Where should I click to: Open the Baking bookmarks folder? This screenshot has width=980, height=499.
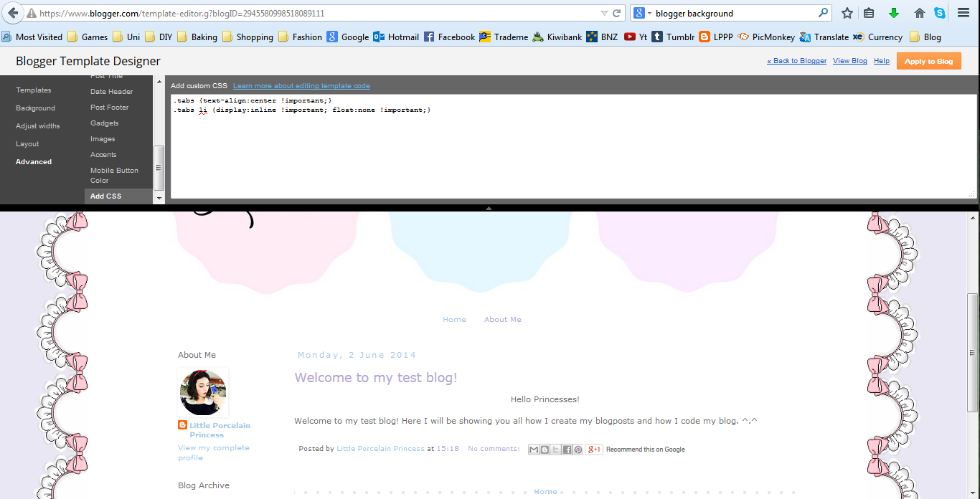tap(197, 37)
